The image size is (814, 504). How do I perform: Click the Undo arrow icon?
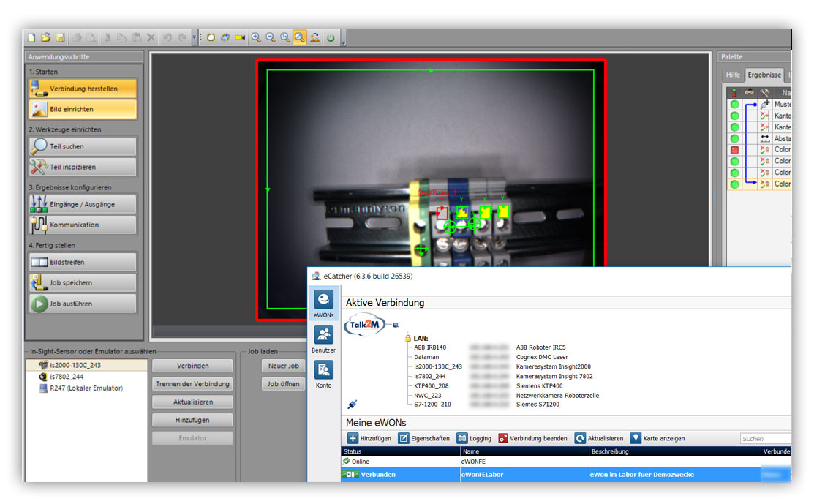[x=167, y=37]
